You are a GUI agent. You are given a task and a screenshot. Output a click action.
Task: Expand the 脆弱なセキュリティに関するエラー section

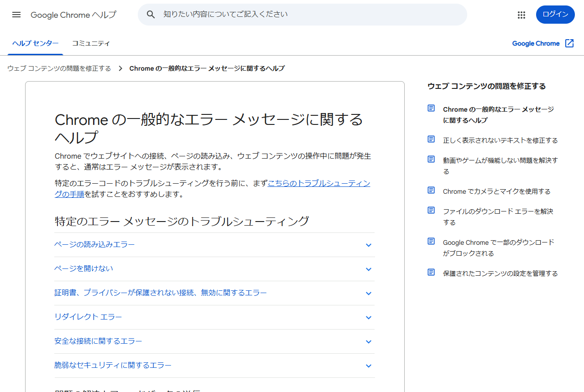pos(214,366)
